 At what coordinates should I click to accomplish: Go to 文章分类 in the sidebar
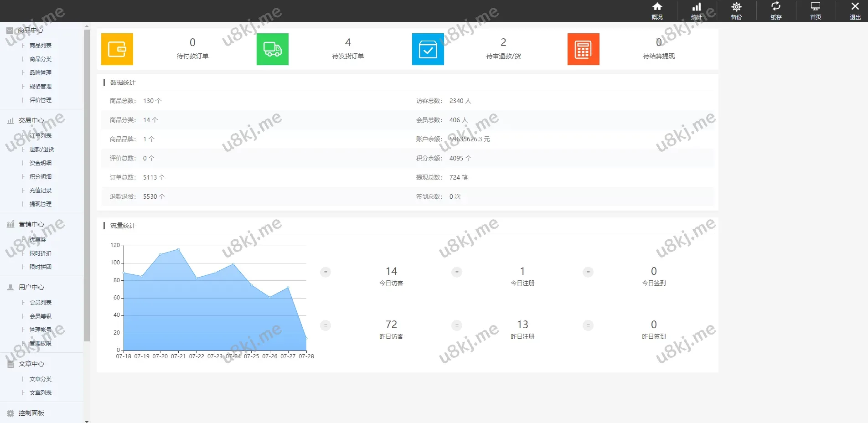(x=41, y=379)
